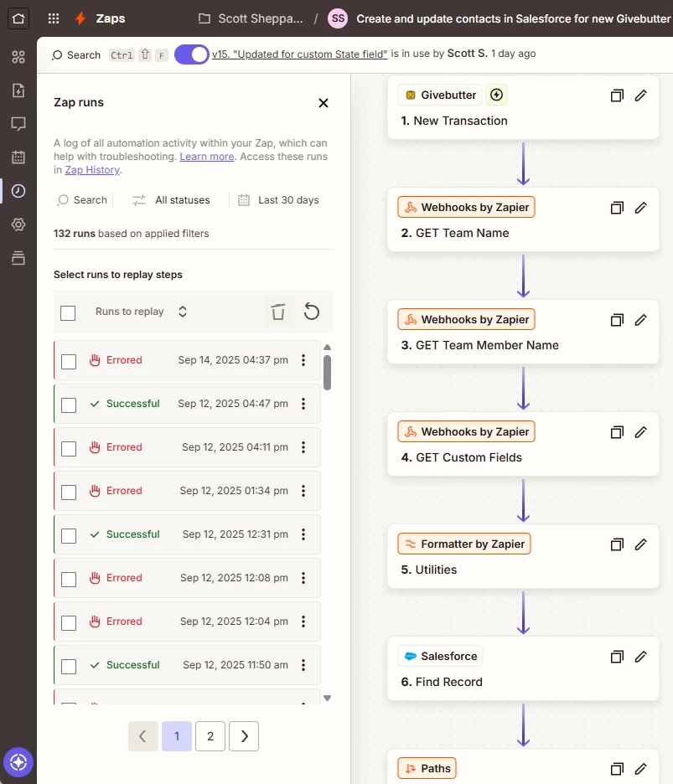
Task: Select the Successful run from Sep 12 04:47 pm
Action: point(69,405)
